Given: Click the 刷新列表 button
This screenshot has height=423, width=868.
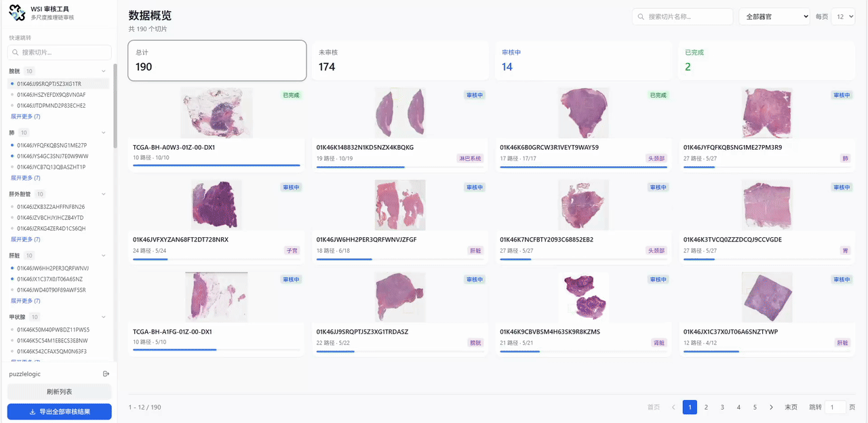Looking at the screenshot, I should 59,393.
